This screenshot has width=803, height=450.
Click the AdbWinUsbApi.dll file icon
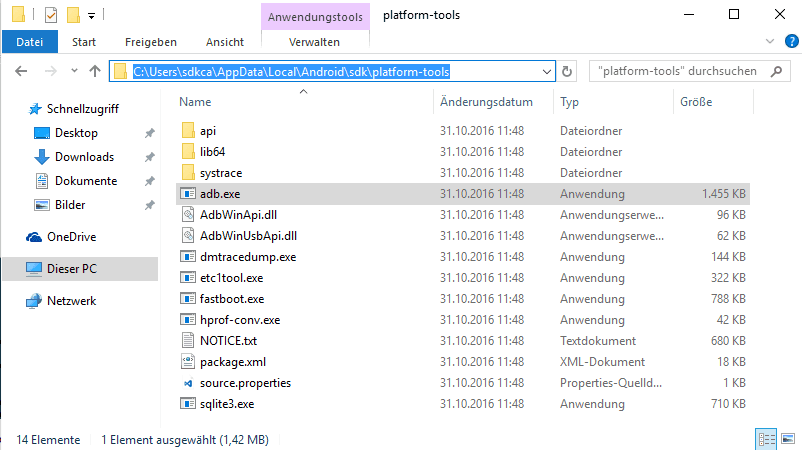click(188, 235)
